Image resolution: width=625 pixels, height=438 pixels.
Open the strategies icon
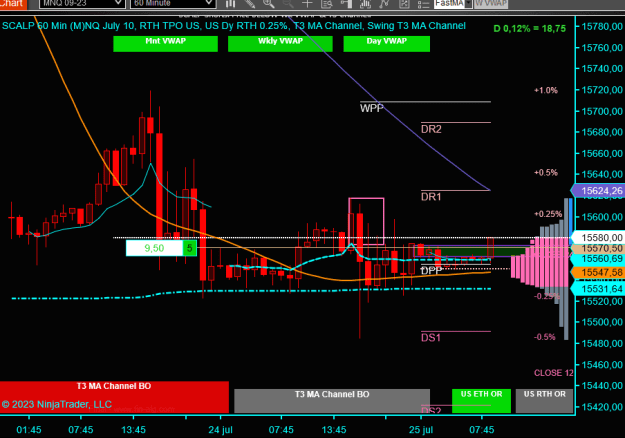pos(384,4)
